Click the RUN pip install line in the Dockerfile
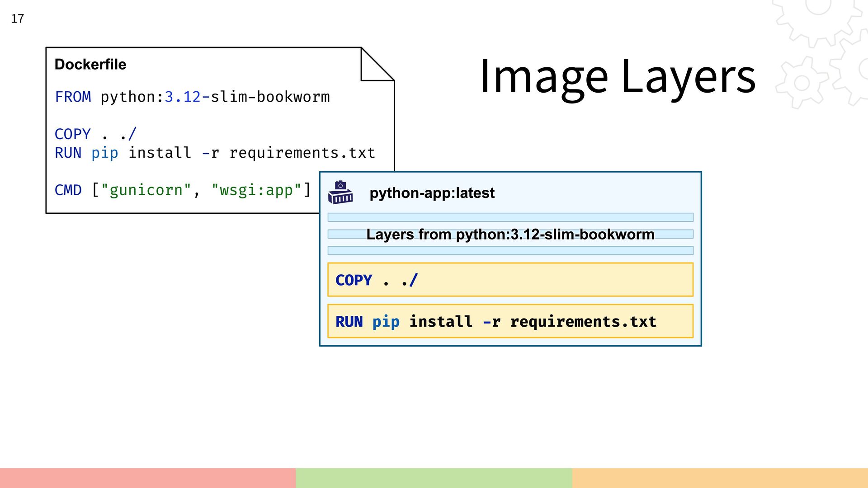 215,153
